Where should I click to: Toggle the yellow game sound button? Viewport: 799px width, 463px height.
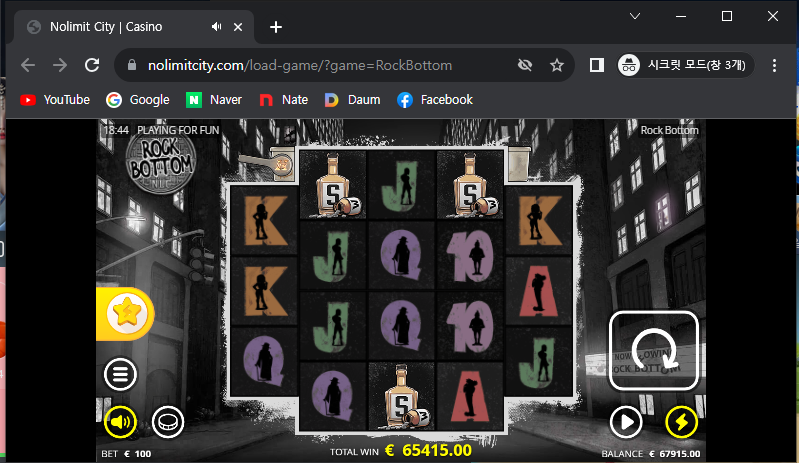(120, 422)
